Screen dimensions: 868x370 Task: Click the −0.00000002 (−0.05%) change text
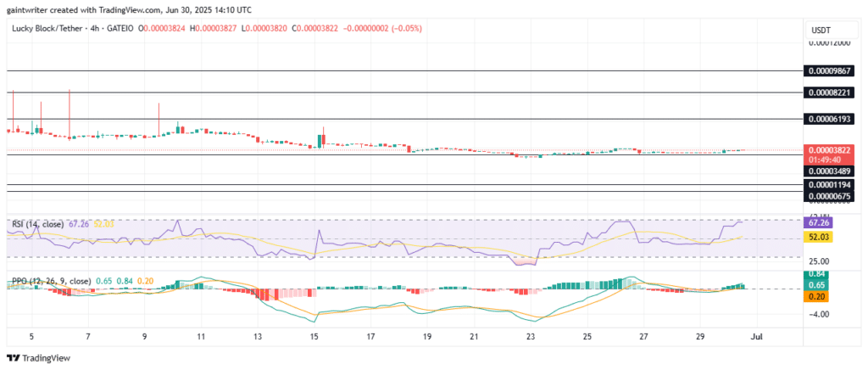[x=382, y=28]
